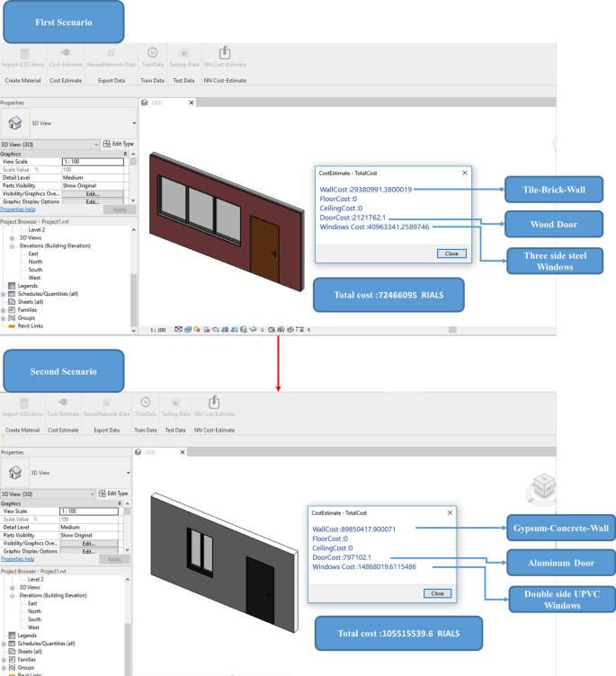Expand 3D Views node in first scenario browser
616x676 pixels.
pos(12,238)
